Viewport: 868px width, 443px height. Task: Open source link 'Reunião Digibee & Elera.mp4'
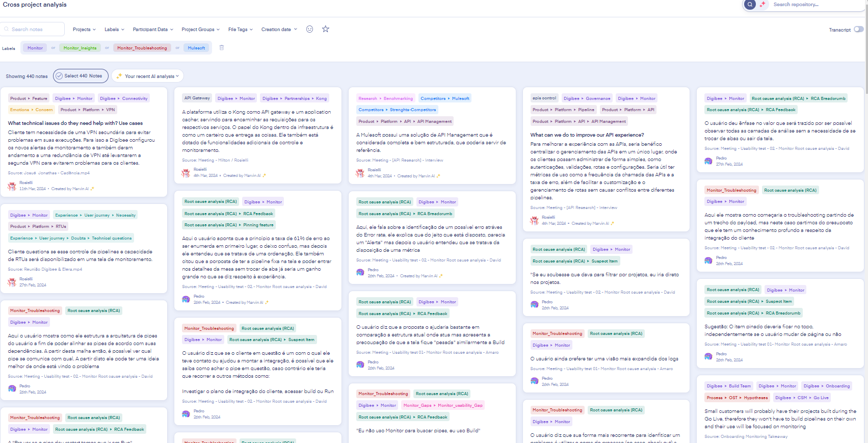(52, 269)
